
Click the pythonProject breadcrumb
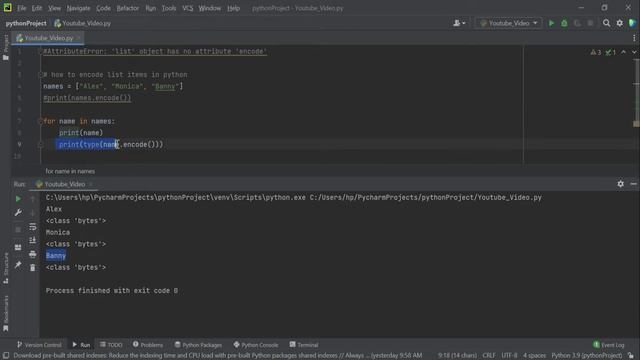coord(26,24)
